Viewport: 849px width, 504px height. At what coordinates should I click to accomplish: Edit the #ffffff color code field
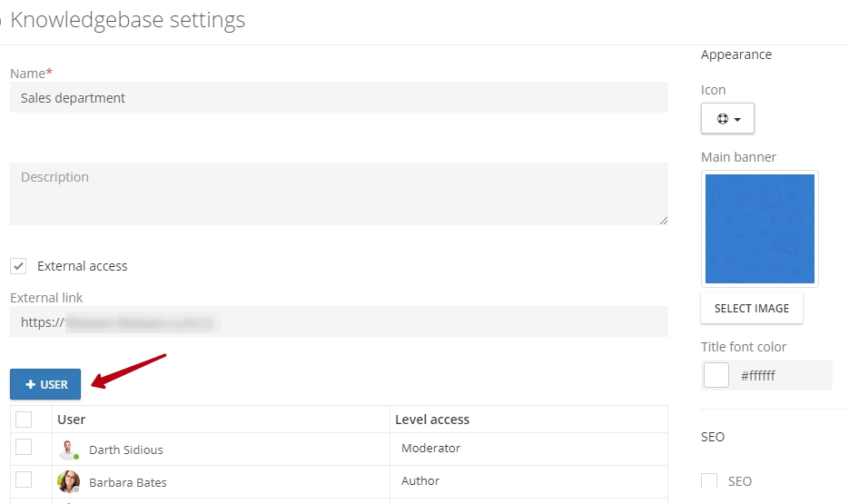pos(782,375)
